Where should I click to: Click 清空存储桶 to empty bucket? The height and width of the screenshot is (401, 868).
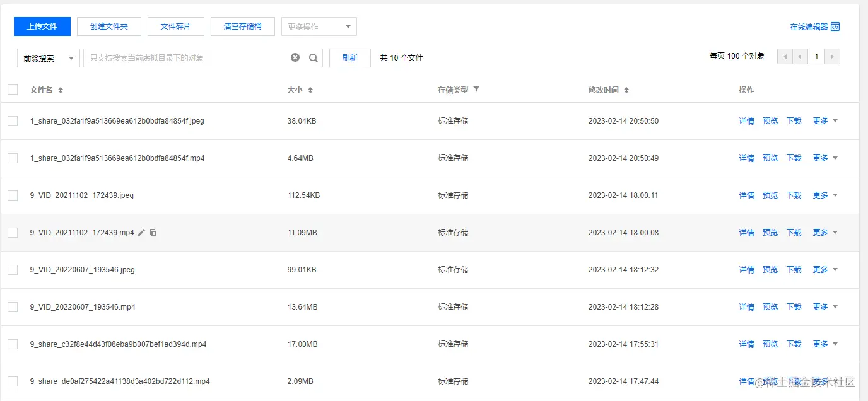[x=243, y=26]
